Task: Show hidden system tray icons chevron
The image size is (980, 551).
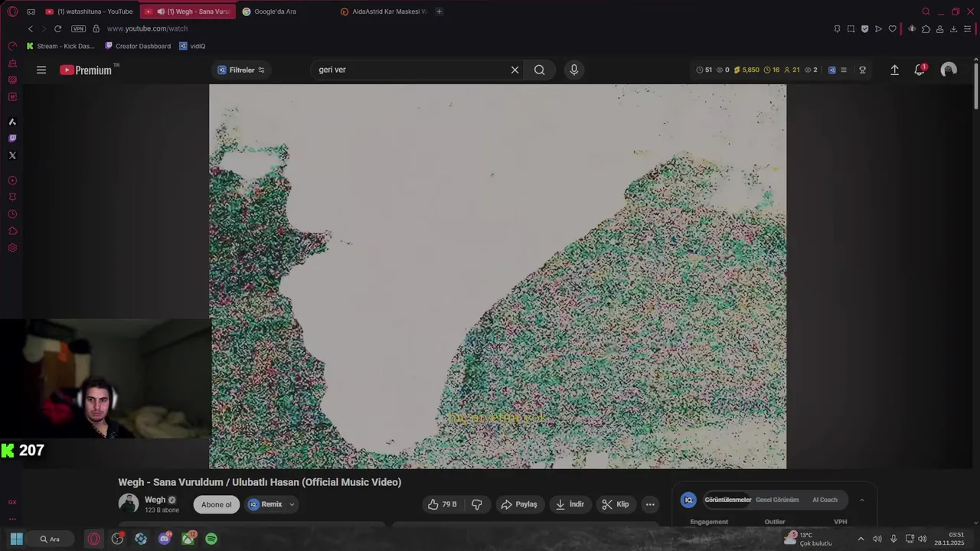Action: pyautogui.click(x=861, y=539)
